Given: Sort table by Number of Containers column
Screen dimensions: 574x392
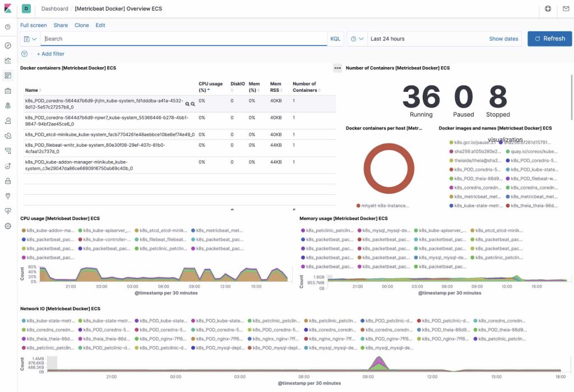Looking at the screenshot, I should tap(306, 87).
